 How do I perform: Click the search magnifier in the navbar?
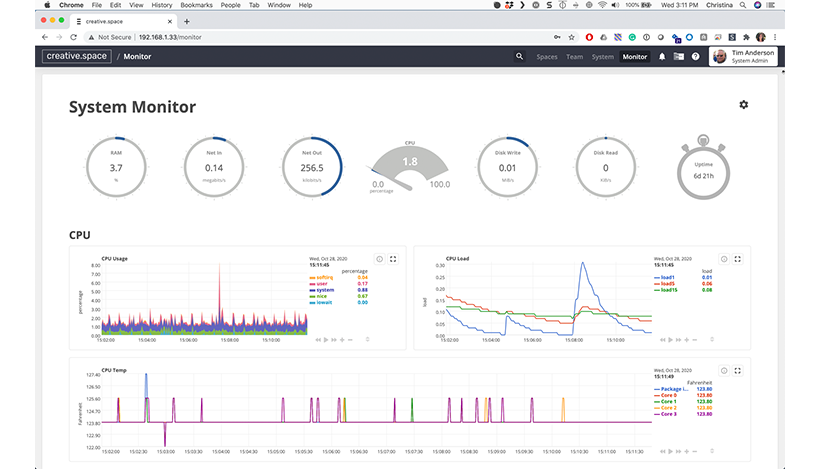click(519, 56)
